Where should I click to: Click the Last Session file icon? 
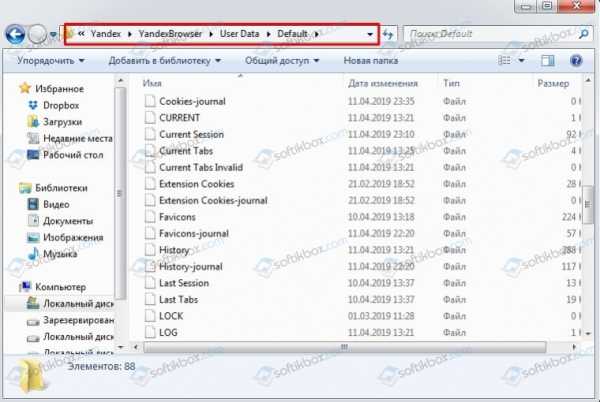coord(150,283)
